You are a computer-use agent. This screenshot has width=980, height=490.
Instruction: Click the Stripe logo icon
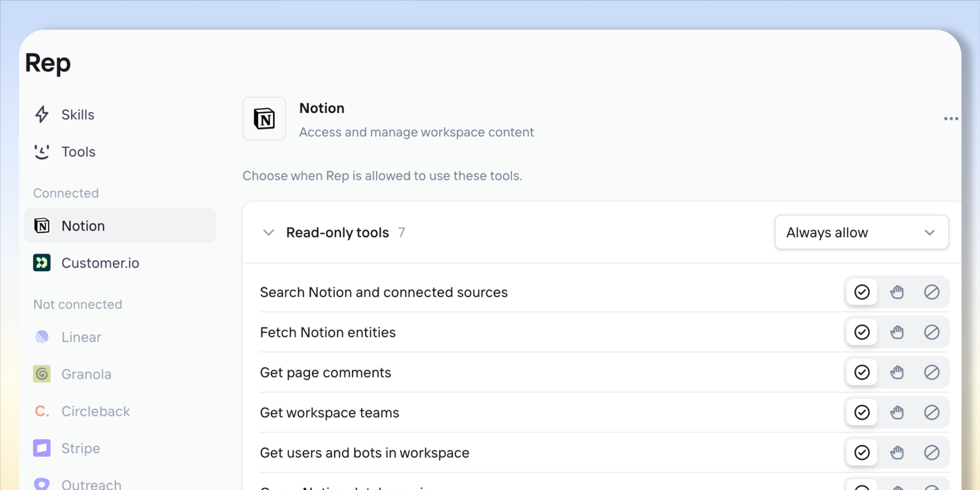click(42, 448)
